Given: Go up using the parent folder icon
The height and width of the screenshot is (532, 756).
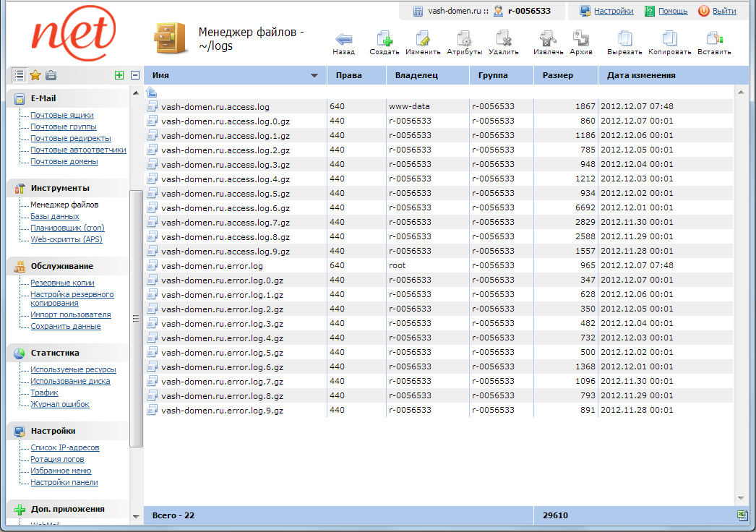Looking at the screenshot, I should tap(152, 92).
